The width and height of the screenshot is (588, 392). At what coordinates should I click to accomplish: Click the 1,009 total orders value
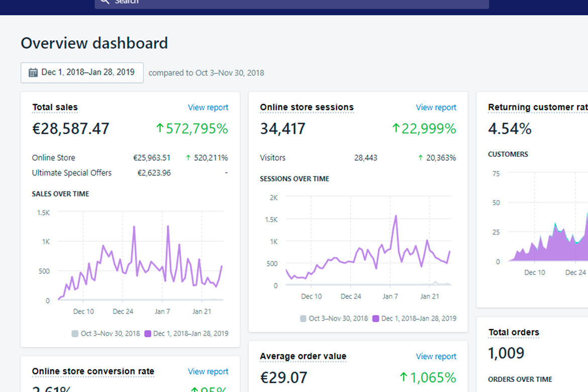tap(506, 353)
